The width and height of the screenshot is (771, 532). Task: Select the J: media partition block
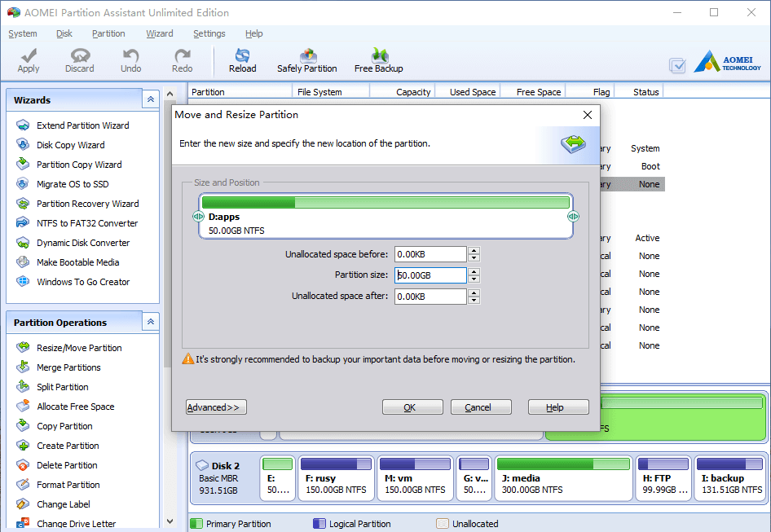[x=563, y=478]
